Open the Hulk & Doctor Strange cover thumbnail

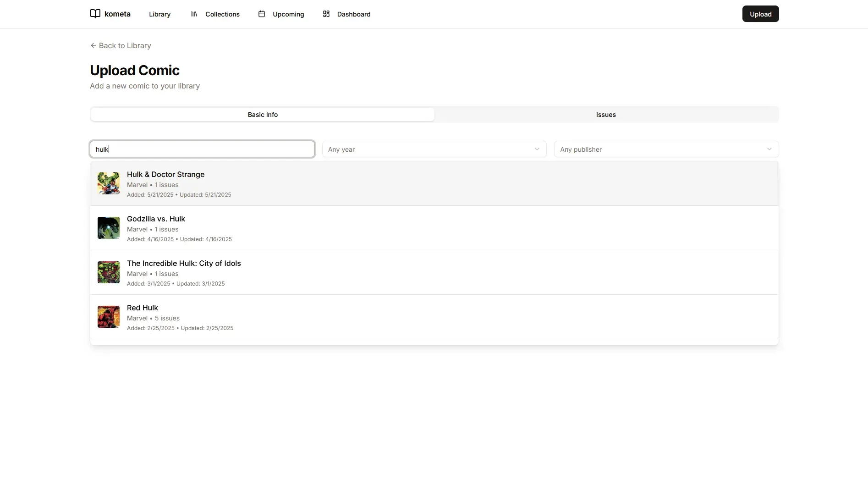coord(109,183)
